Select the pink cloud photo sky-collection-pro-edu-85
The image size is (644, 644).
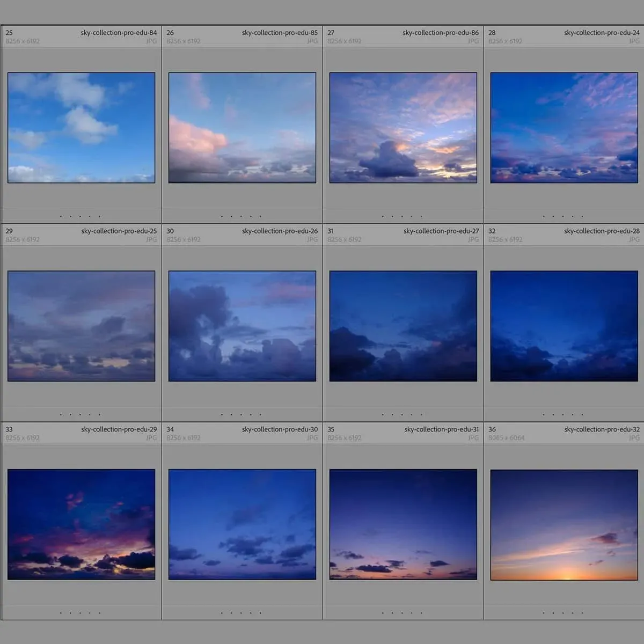(x=242, y=128)
